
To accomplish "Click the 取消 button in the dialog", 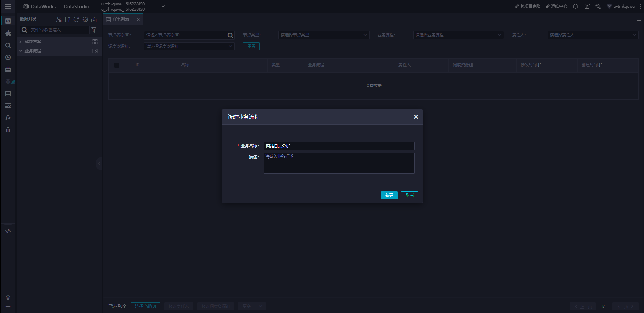I will point(410,195).
